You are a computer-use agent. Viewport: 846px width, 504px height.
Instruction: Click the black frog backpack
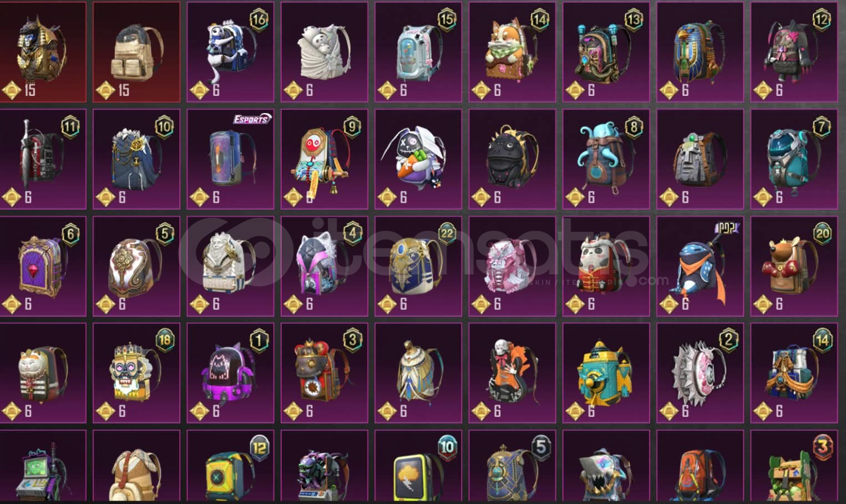pyautogui.click(x=512, y=159)
